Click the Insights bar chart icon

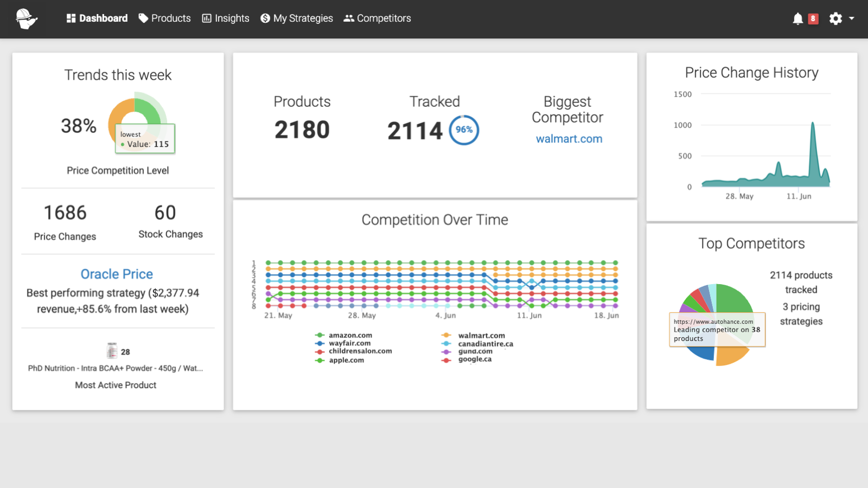pos(207,18)
